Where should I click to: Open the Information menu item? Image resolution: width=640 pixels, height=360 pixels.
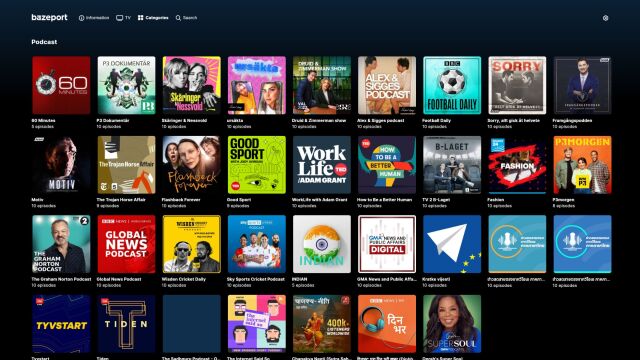tap(94, 18)
